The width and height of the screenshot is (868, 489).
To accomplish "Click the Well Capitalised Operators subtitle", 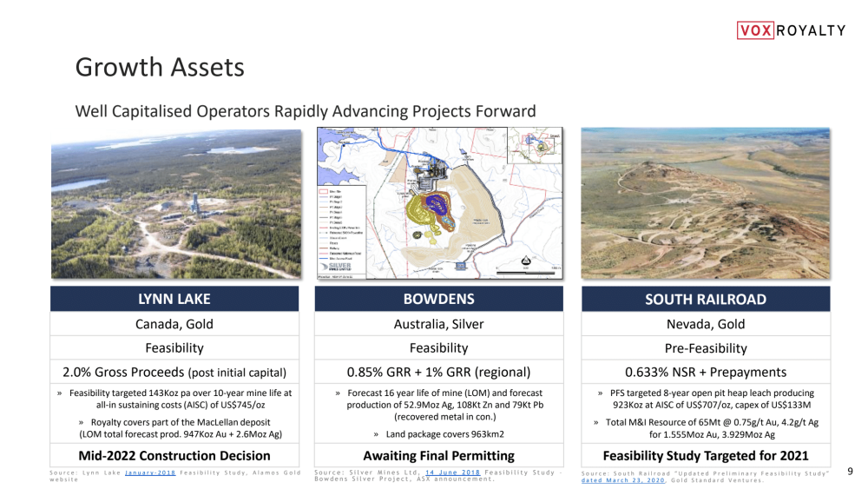I will point(306,111).
